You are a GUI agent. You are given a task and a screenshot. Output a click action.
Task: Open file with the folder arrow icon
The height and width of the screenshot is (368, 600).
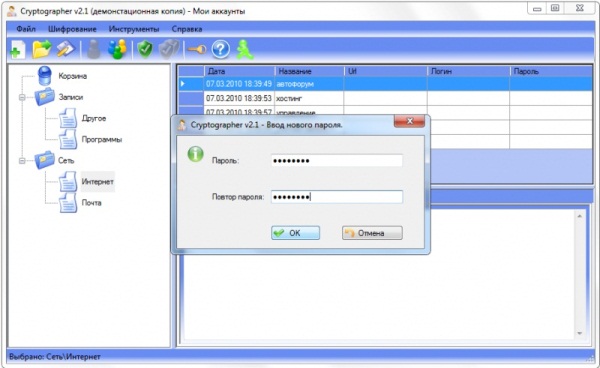point(42,49)
